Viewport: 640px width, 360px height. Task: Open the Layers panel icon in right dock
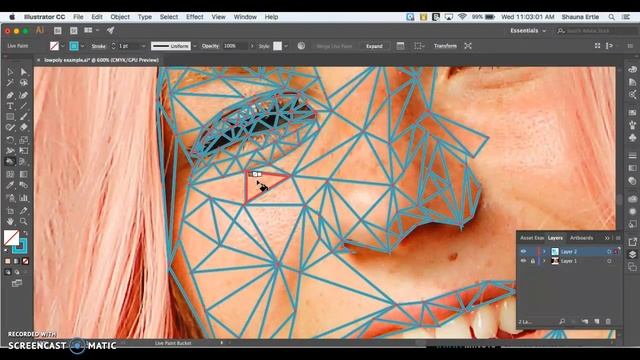pyautogui.click(x=632, y=254)
